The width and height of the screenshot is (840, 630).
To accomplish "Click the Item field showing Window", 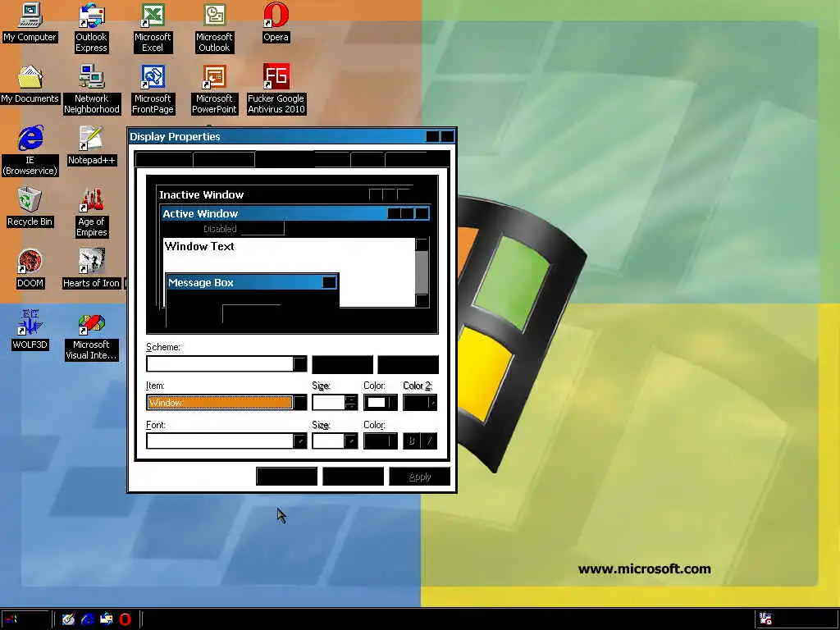I will pyautogui.click(x=220, y=402).
